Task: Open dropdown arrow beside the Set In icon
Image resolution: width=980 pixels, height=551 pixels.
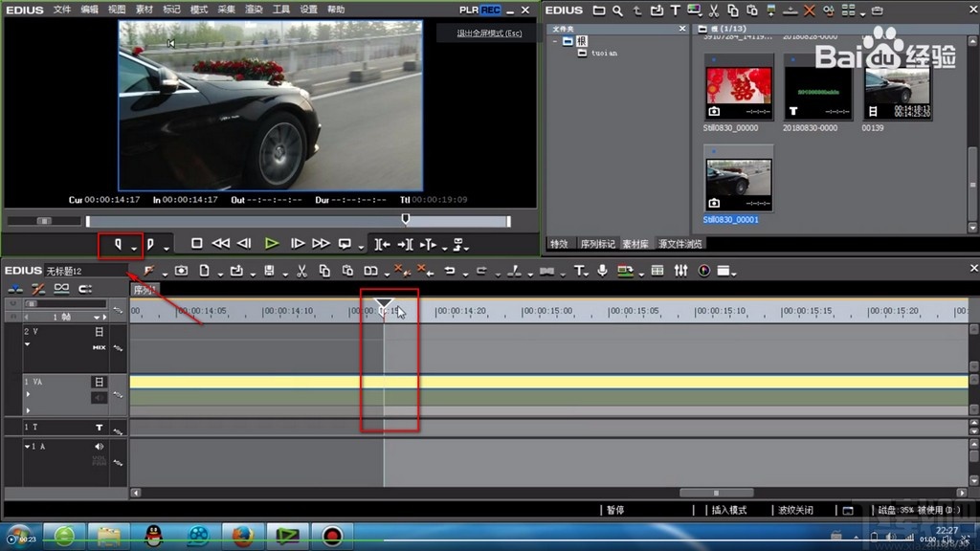Action: [x=134, y=248]
